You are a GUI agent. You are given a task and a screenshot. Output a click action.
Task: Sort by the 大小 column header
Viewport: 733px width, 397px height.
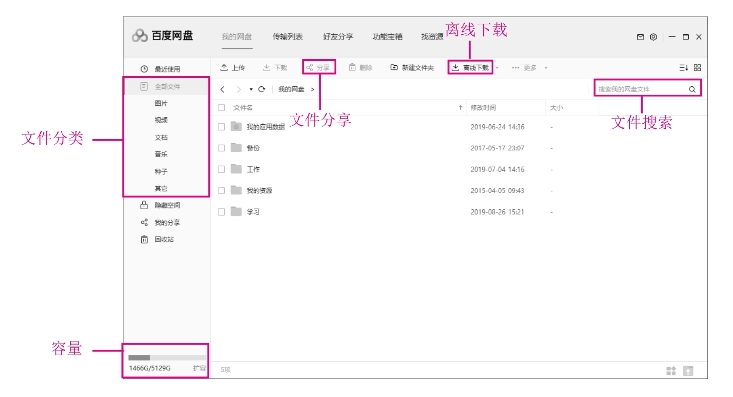click(x=556, y=108)
